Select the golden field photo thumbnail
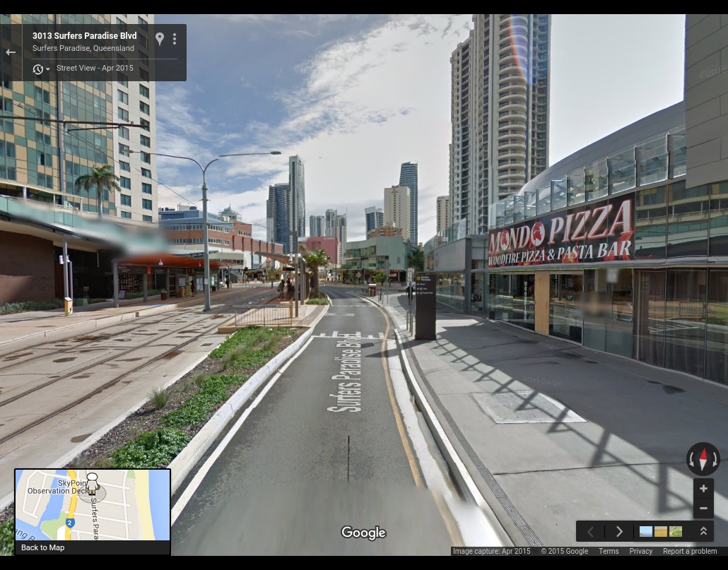This screenshot has width=728, height=570. click(661, 531)
